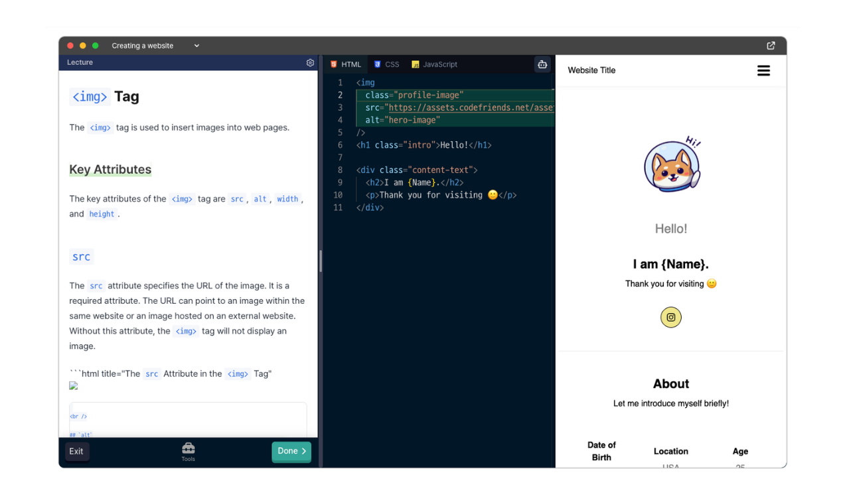Open the Lecture settings gear icon

coord(310,62)
